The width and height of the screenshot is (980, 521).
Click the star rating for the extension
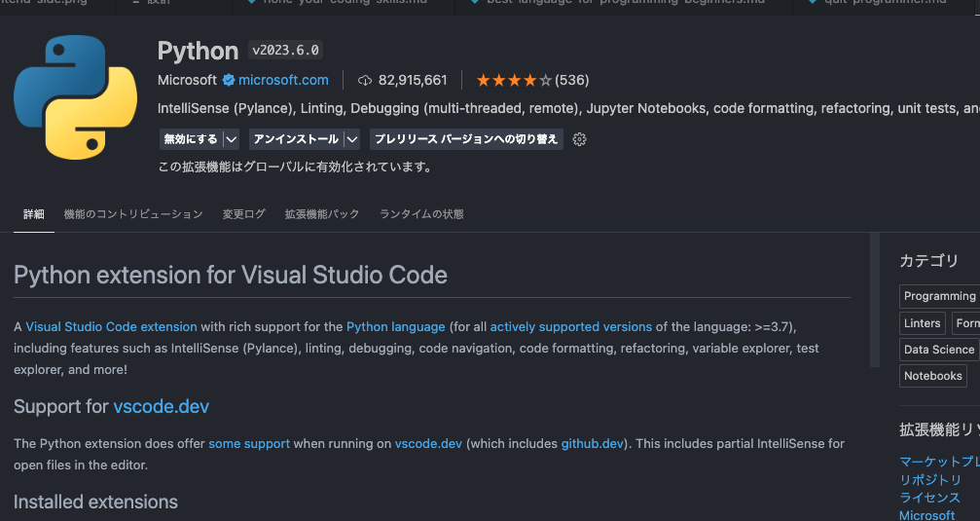point(514,80)
